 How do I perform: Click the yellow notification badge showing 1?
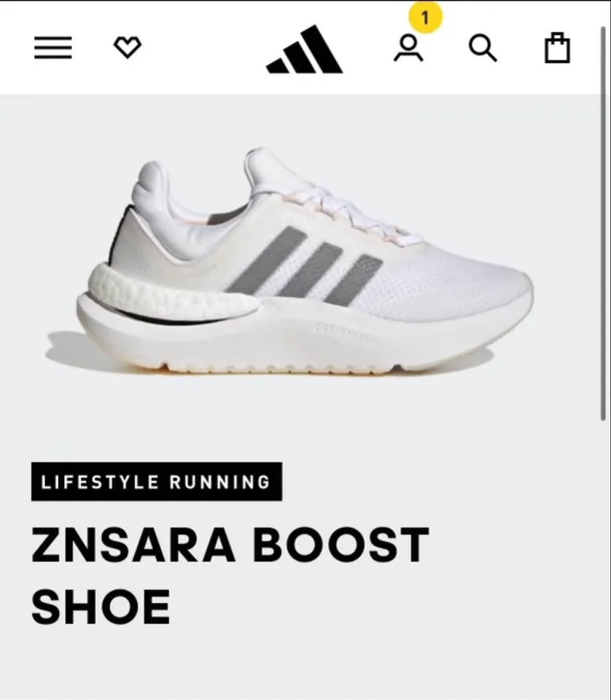coord(425,17)
